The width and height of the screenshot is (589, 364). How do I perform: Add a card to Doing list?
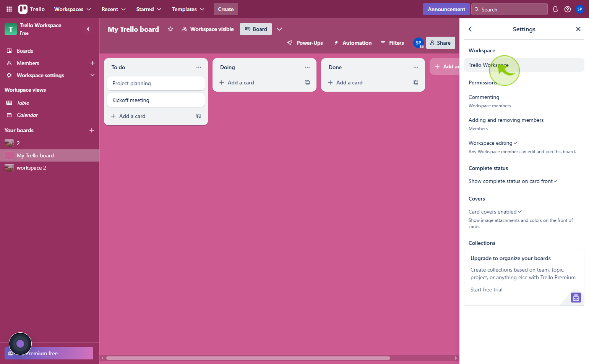pos(258,83)
